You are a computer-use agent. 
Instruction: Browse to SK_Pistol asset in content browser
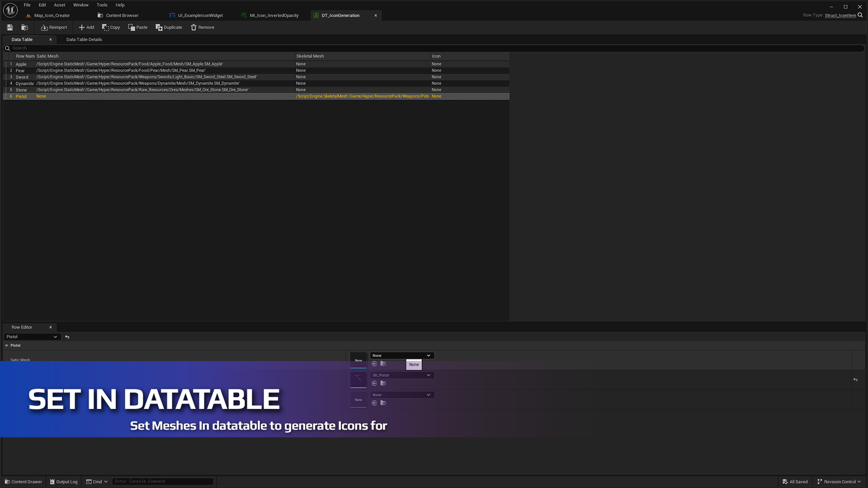coord(383,384)
